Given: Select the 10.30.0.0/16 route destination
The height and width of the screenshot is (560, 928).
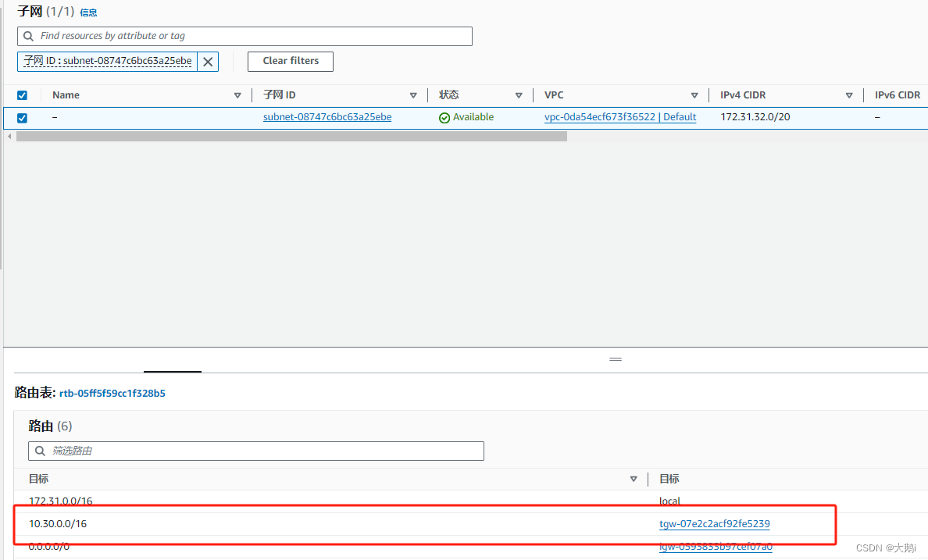Looking at the screenshot, I should [x=58, y=524].
